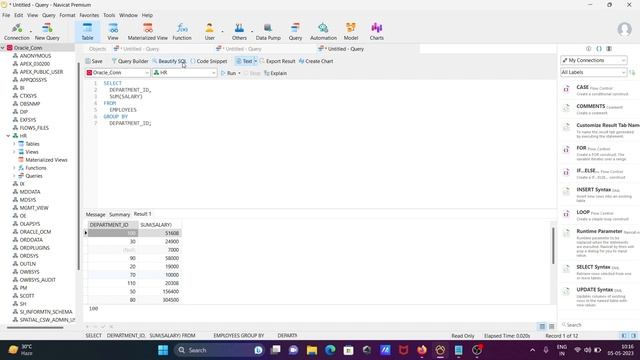Click Create Chart
The height and width of the screenshot is (360, 640).
point(316,61)
